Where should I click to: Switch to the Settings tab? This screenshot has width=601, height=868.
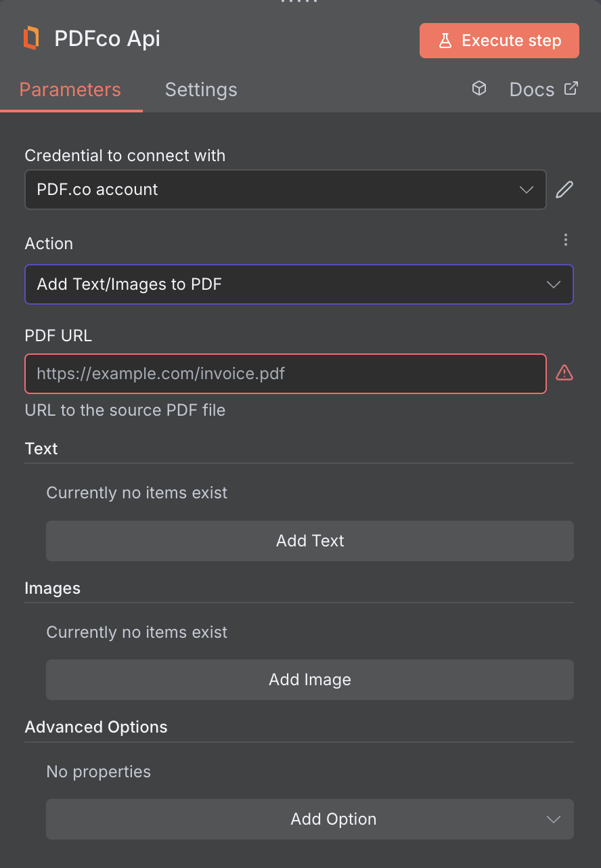click(200, 89)
